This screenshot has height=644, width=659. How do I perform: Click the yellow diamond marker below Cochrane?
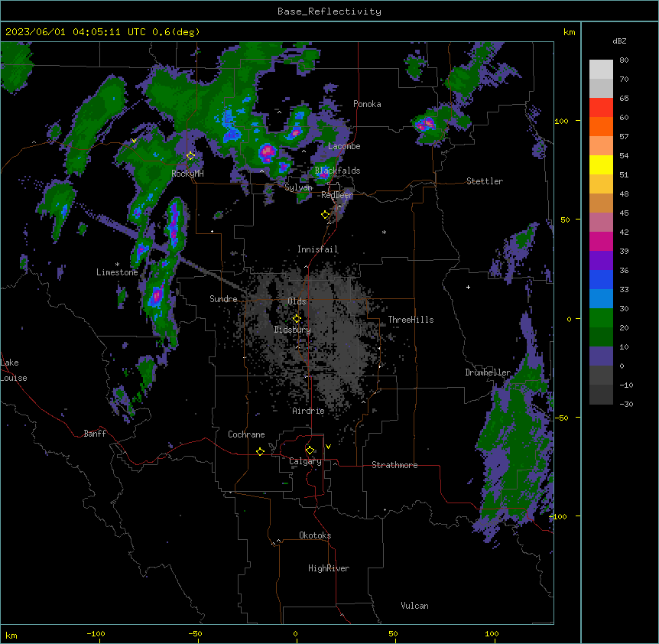pos(260,451)
